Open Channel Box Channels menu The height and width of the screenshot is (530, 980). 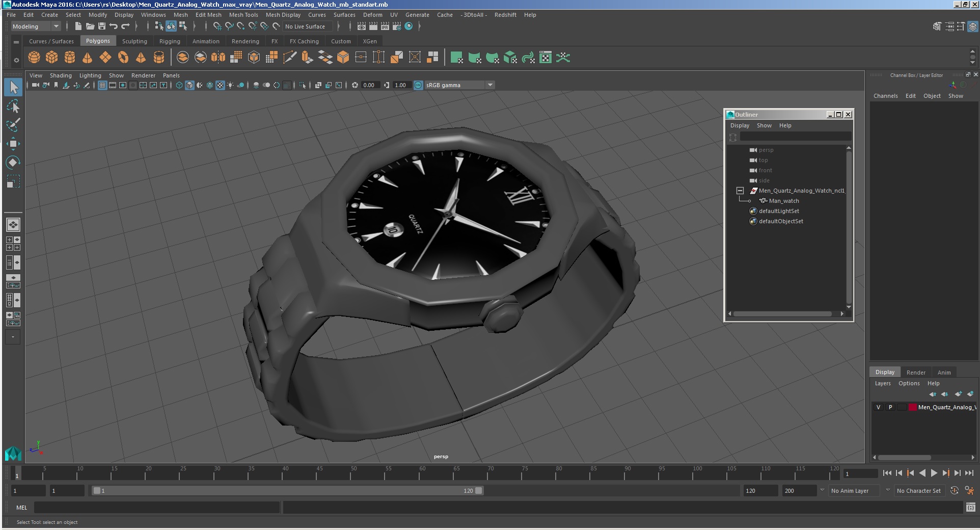coord(886,96)
